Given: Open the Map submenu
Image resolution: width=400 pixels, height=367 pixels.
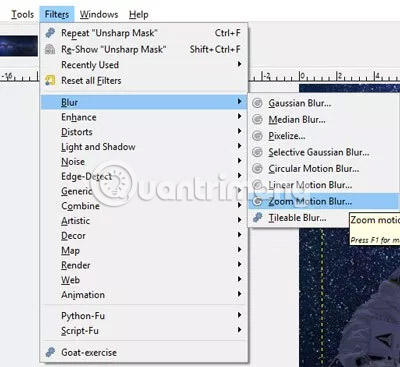Looking at the screenshot, I should click(x=144, y=250).
